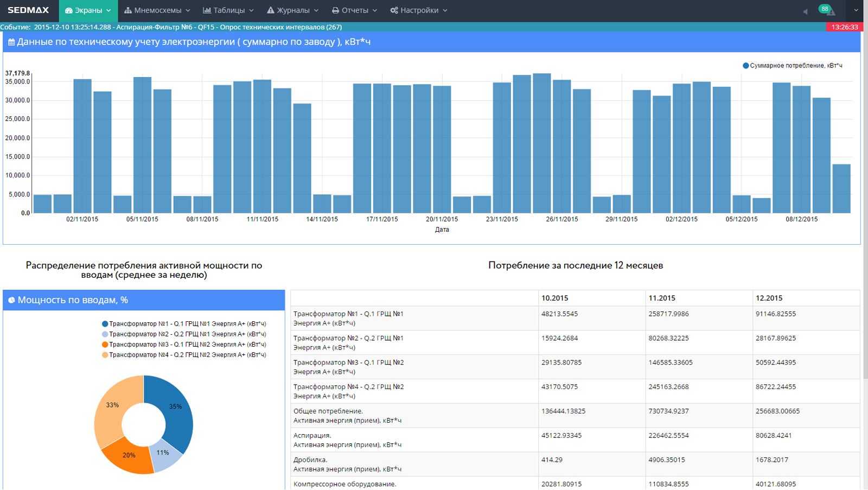The image size is (868, 490).
Task: Expand the chevron menu at far top right
Action: point(856,10)
